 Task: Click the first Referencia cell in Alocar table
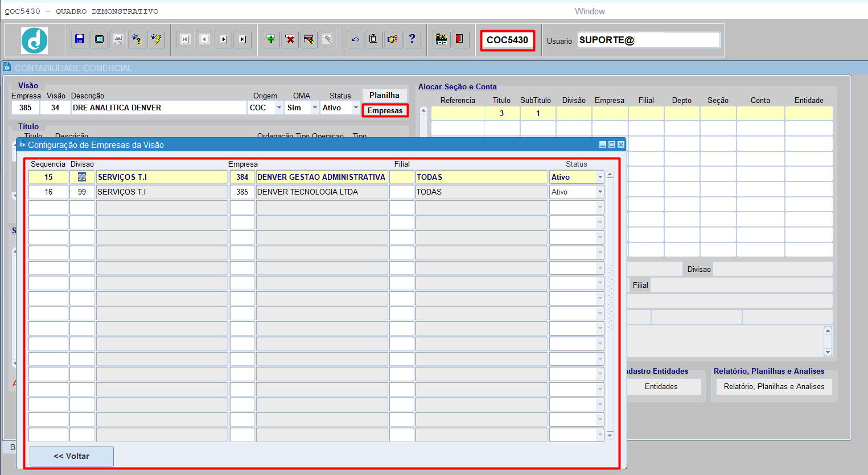[458, 113]
